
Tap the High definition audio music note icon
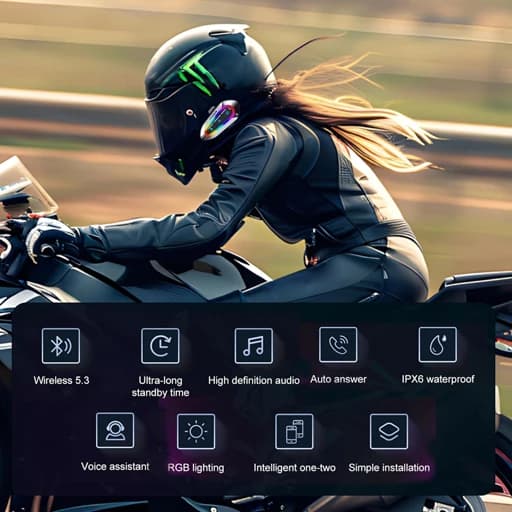coord(254,346)
